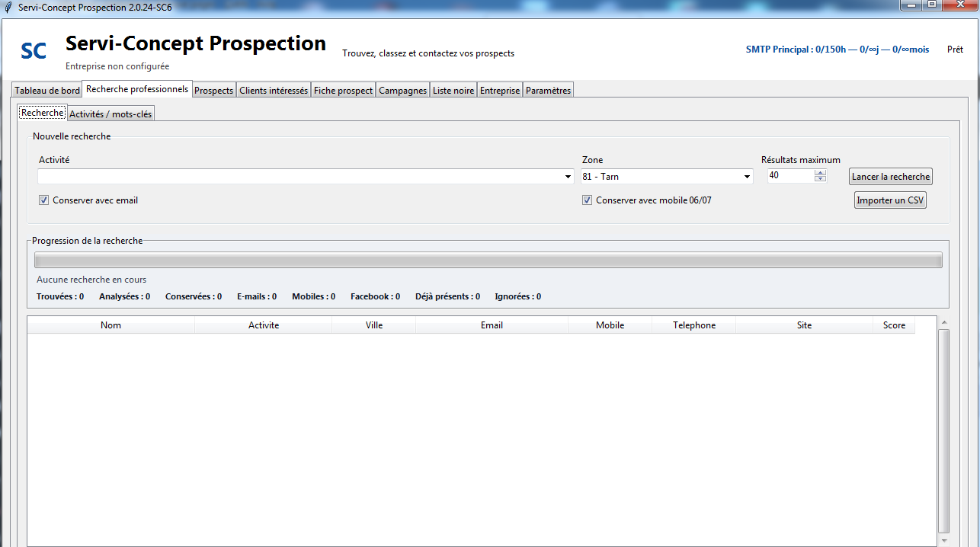
Task: Go to the Fiche prospect tab
Action: (x=344, y=91)
